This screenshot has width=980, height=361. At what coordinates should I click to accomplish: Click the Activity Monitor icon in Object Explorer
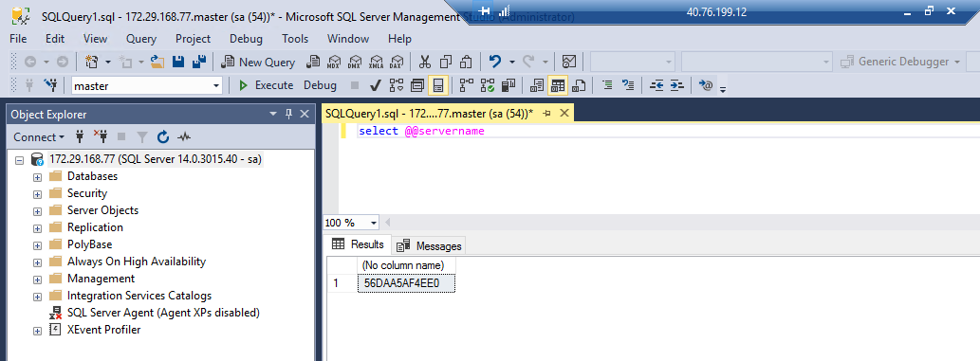(x=184, y=136)
